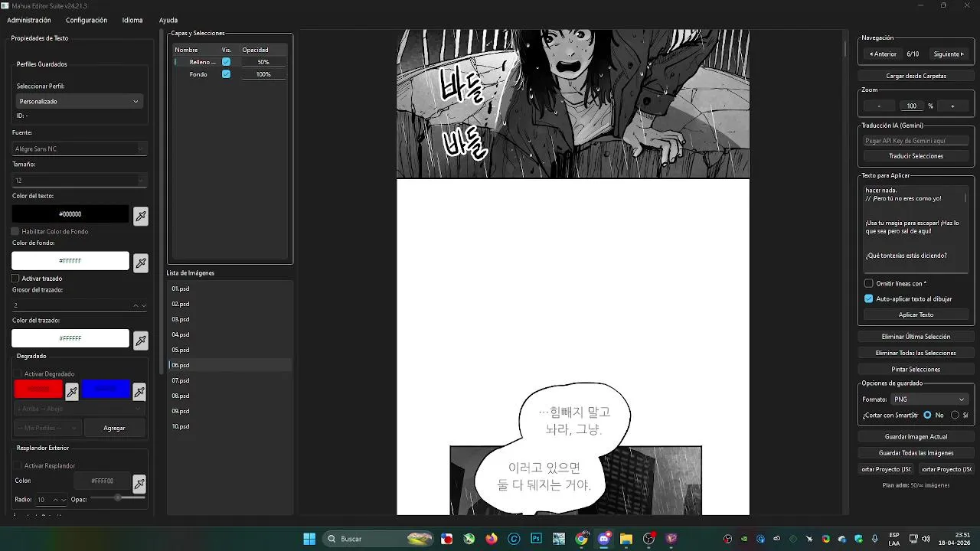Open File Explorer from the taskbar
Image resolution: width=980 pixels, height=551 pixels.
tap(626, 539)
